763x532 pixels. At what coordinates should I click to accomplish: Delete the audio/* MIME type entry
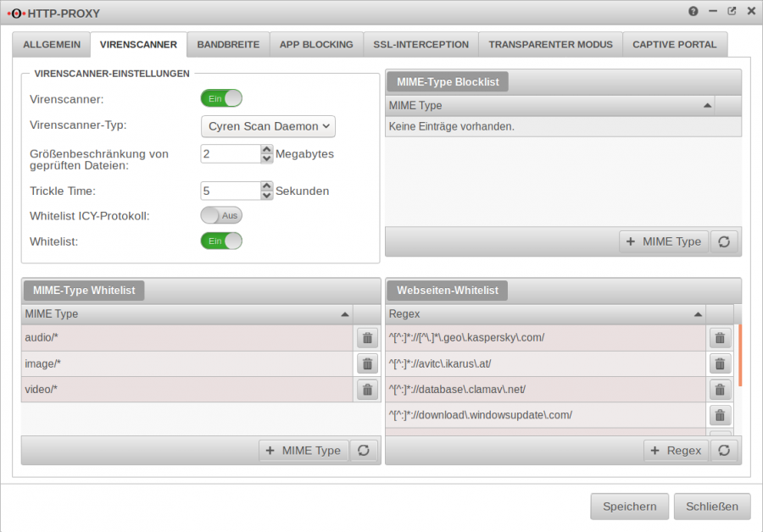(x=367, y=337)
